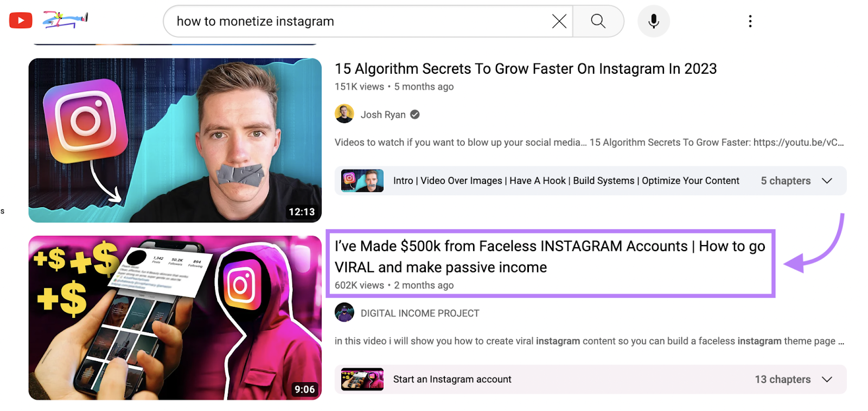Collapse chapters via the chevron on Start an Instagram account

826,379
